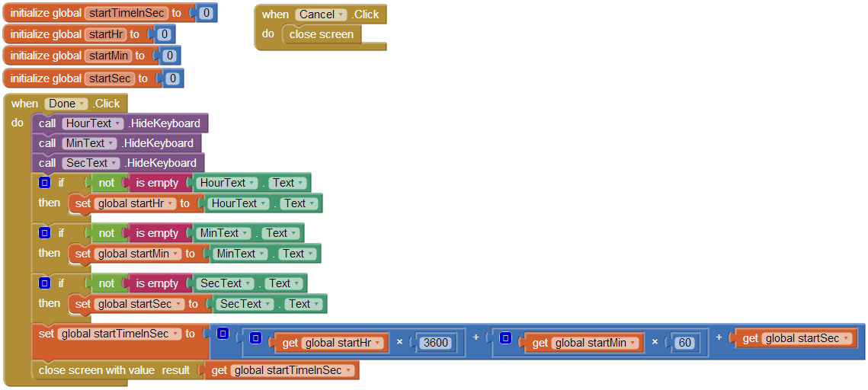The height and width of the screenshot is (390, 868).
Task: Click the 0 value of initialize global startSec
Action: (172, 78)
